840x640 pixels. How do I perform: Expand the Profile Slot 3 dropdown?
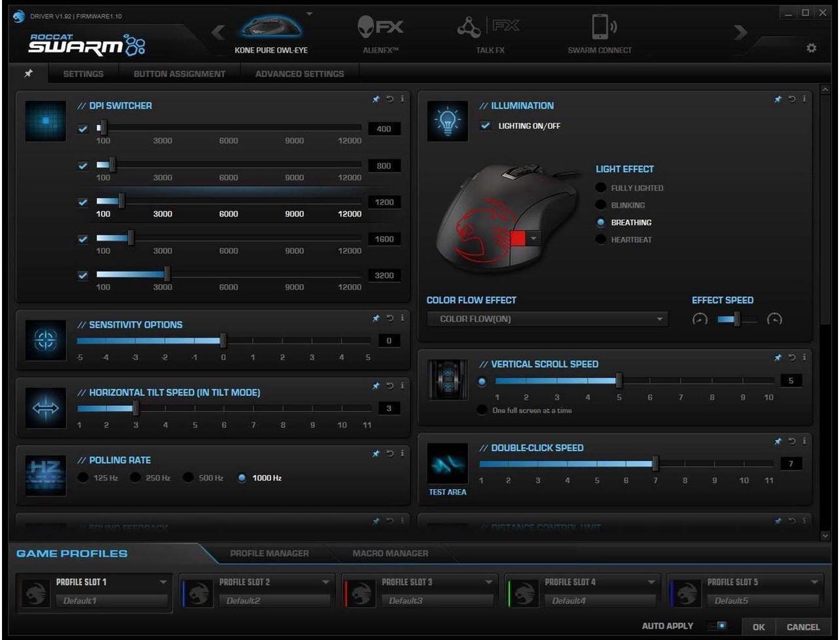tap(488, 582)
